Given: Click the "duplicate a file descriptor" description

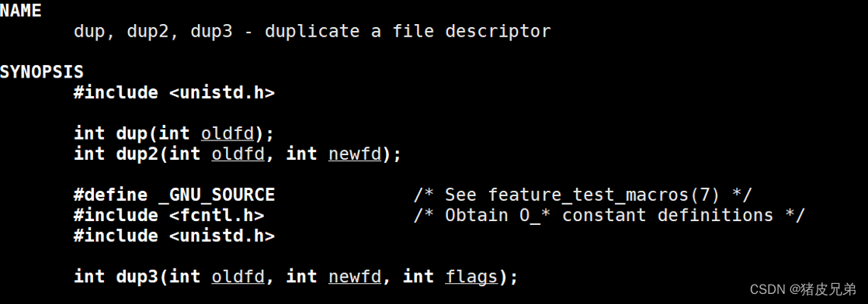Looking at the screenshot, I should (408, 31).
